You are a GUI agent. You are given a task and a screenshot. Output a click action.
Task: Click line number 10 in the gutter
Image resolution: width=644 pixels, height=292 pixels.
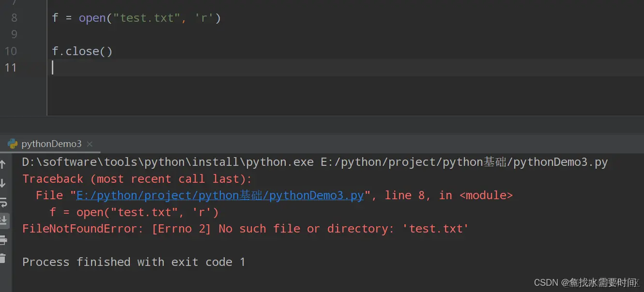point(11,51)
